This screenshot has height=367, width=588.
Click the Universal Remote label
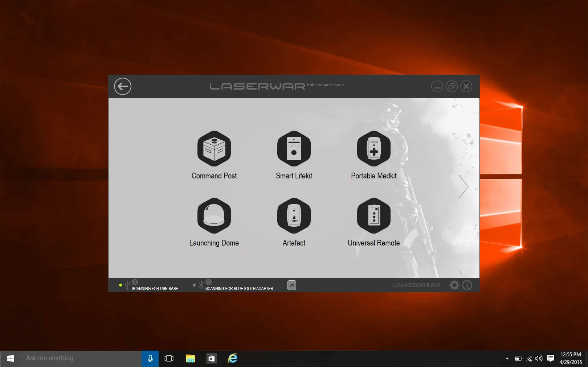pos(374,243)
